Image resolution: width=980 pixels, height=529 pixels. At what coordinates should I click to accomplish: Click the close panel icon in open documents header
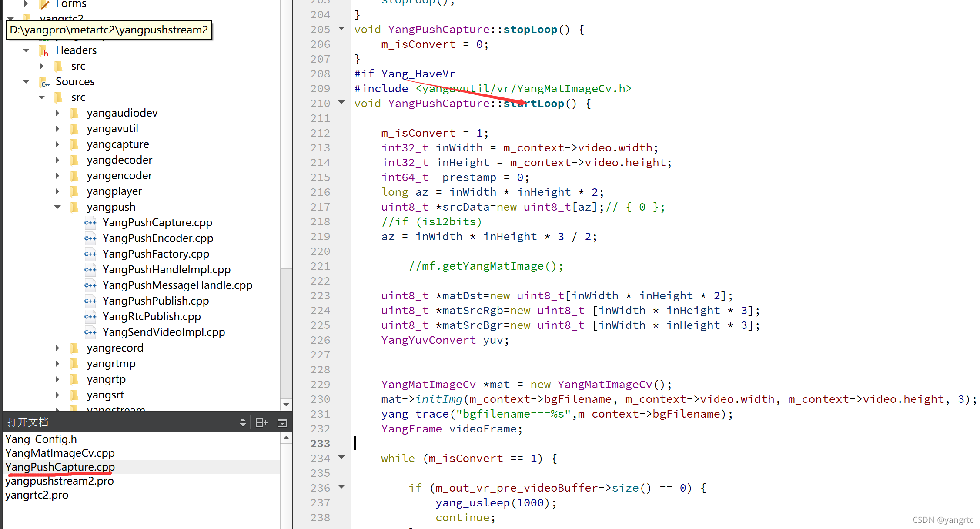click(x=282, y=423)
